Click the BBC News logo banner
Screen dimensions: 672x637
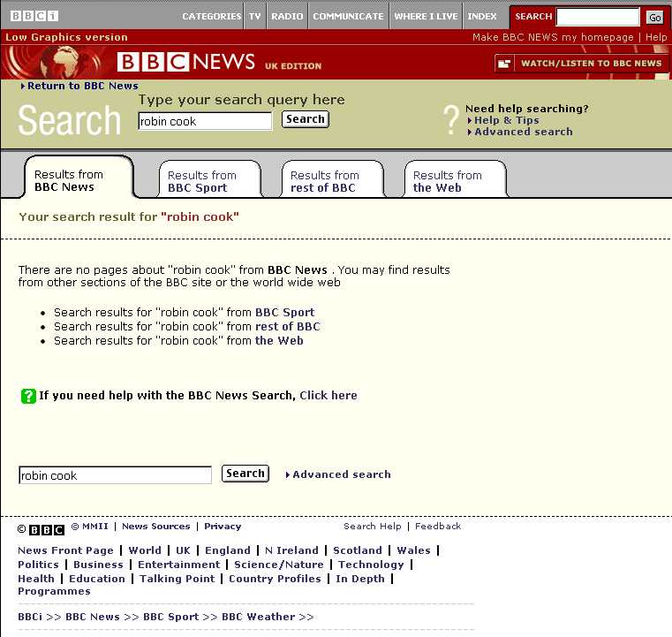[185, 62]
